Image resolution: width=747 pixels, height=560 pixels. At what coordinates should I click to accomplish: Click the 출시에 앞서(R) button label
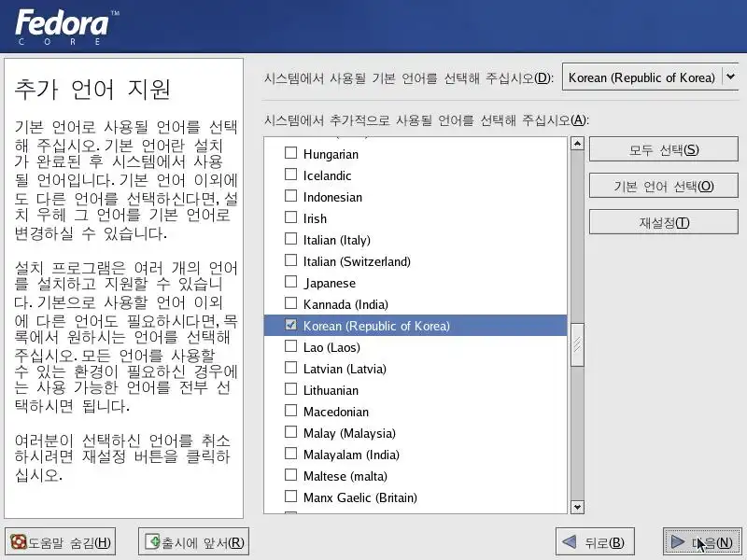click(x=203, y=542)
